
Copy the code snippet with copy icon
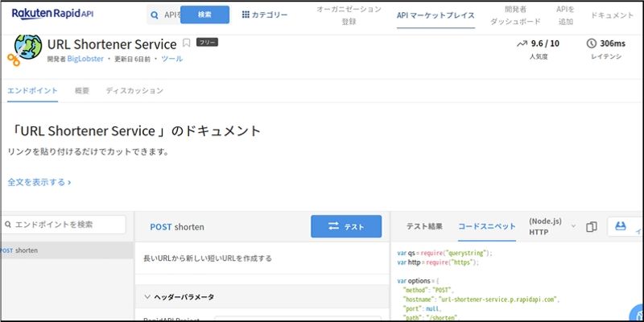(592, 227)
